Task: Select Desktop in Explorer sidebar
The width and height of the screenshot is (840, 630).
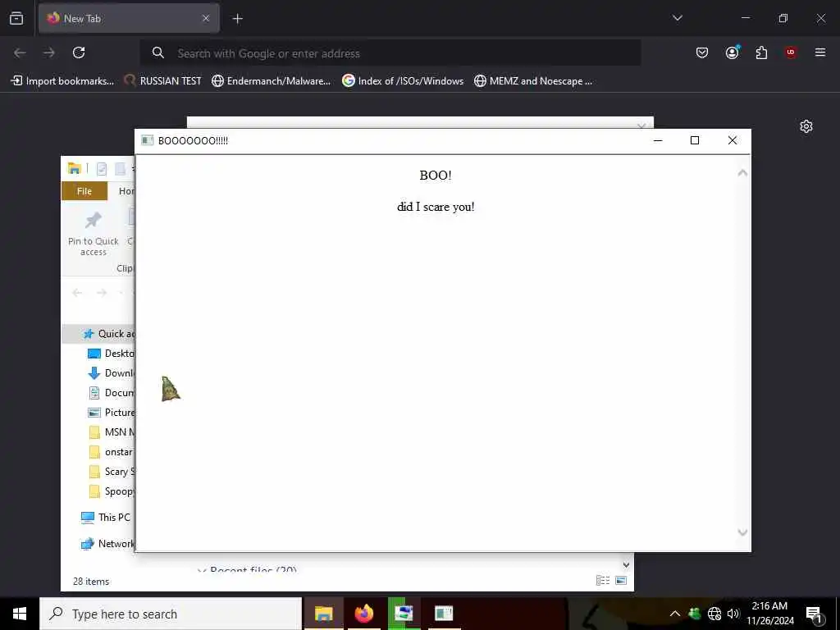Action: (x=111, y=354)
